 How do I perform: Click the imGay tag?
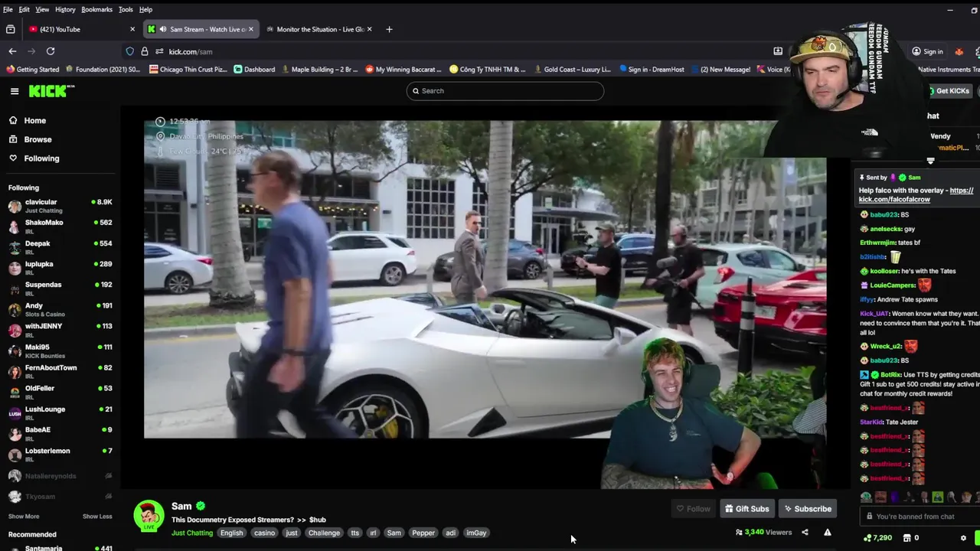click(476, 533)
